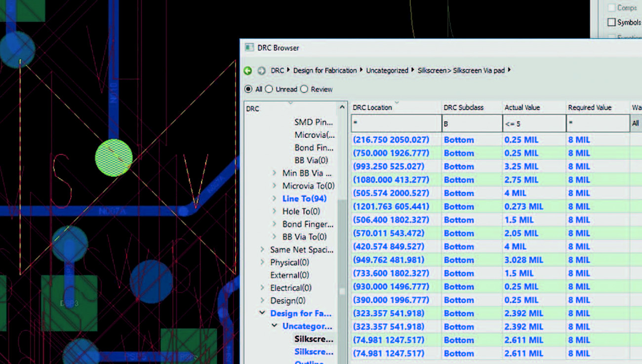Open DRC location (949.762 481.981)

coord(388,260)
